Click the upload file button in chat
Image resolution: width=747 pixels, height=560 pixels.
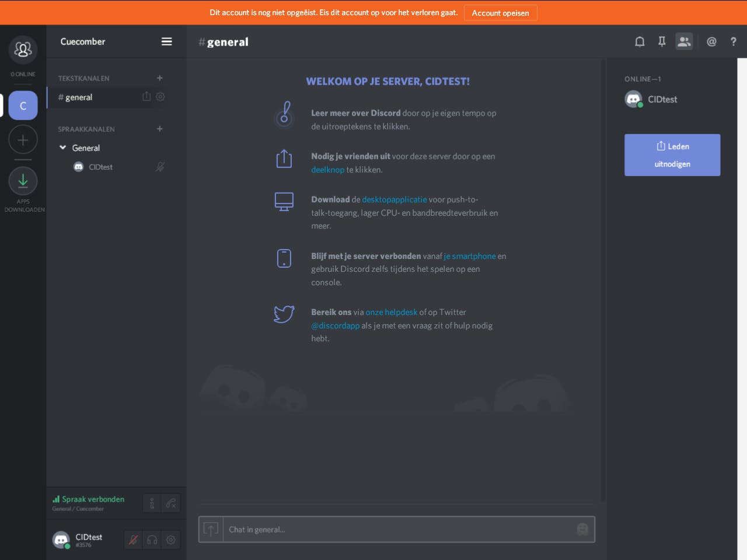(211, 529)
